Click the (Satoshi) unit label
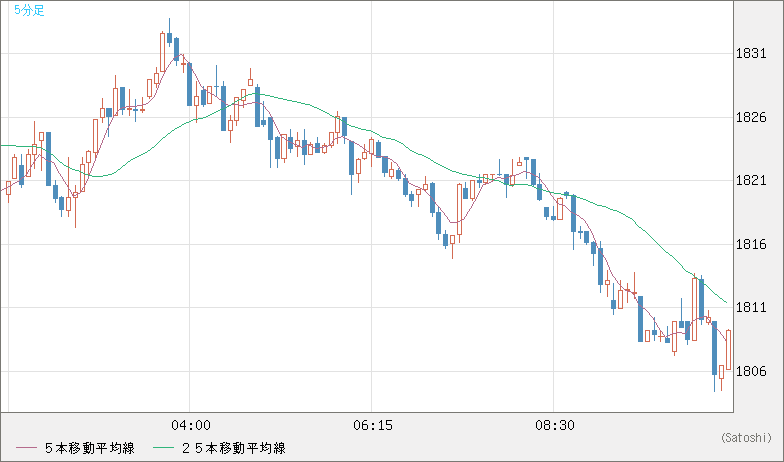Image resolution: width=784 pixels, height=462 pixels. [x=746, y=438]
